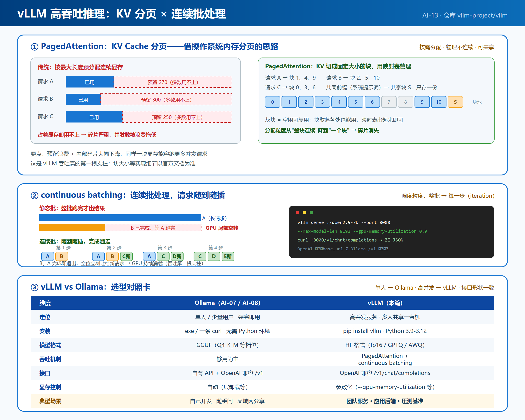The width and height of the screenshot is (525, 420).
Task: Click the 显存控制 row label
Action: pyautogui.click(x=50, y=387)
